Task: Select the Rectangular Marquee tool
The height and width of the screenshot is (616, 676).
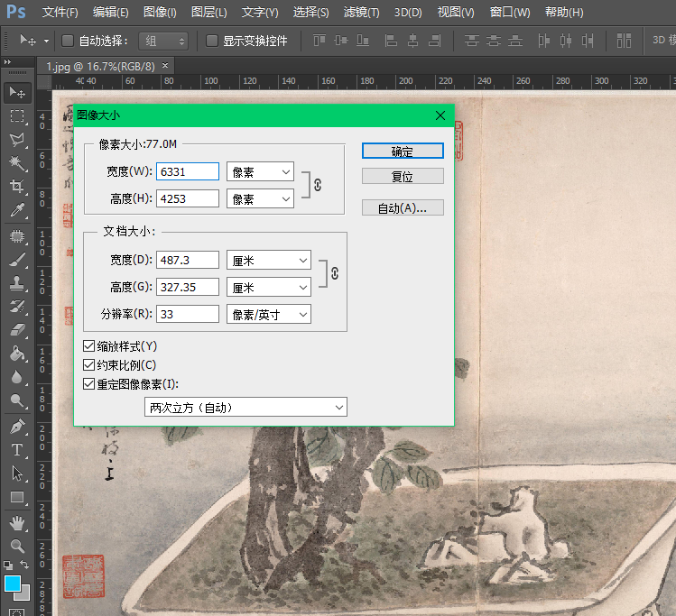Action: (17, 115)
